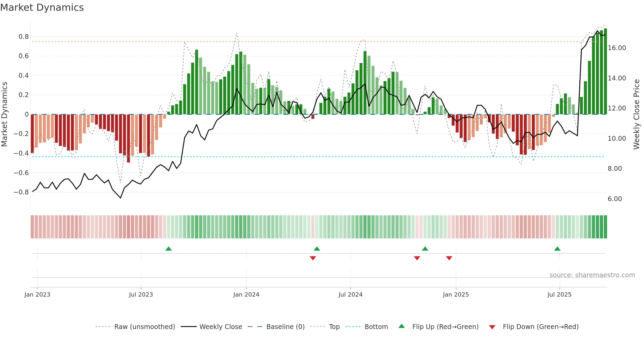Click the green flip-up triangle near Aug 2023
The width and height of the screenshot is (644, 362).
(x=169, y=249)
